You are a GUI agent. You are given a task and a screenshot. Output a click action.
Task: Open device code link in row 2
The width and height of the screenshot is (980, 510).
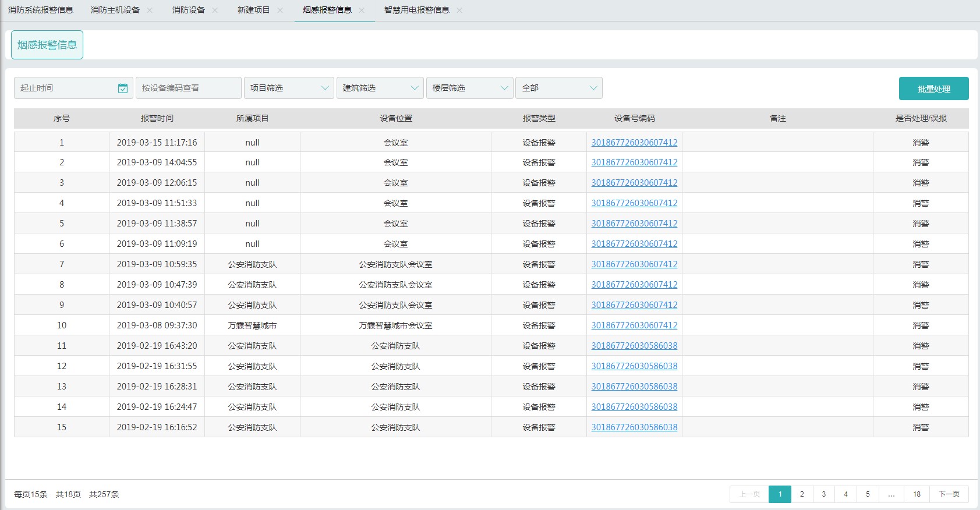(634, 162)
